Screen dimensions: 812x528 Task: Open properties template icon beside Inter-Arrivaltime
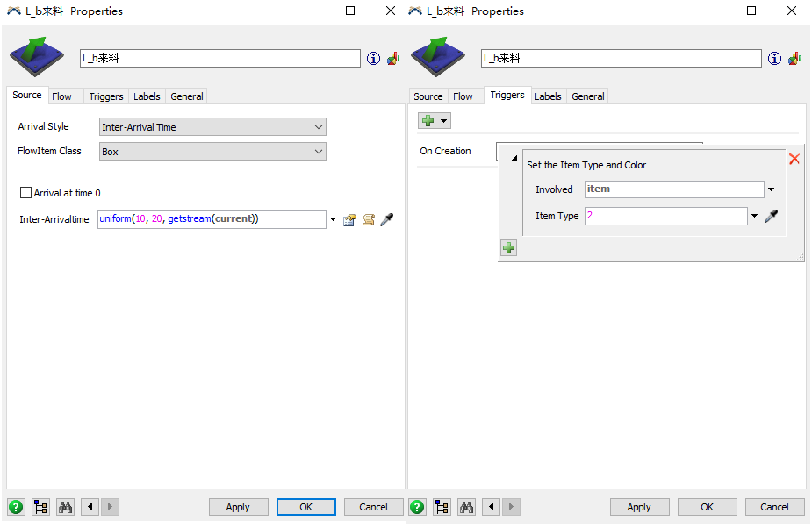(350, 220)
